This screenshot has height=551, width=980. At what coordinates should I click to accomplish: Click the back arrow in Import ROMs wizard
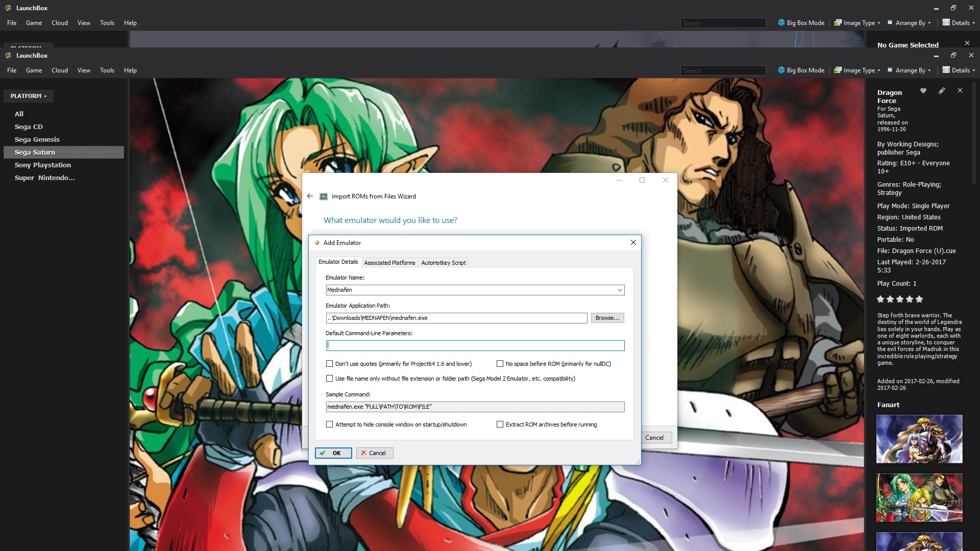click(310, 196)
